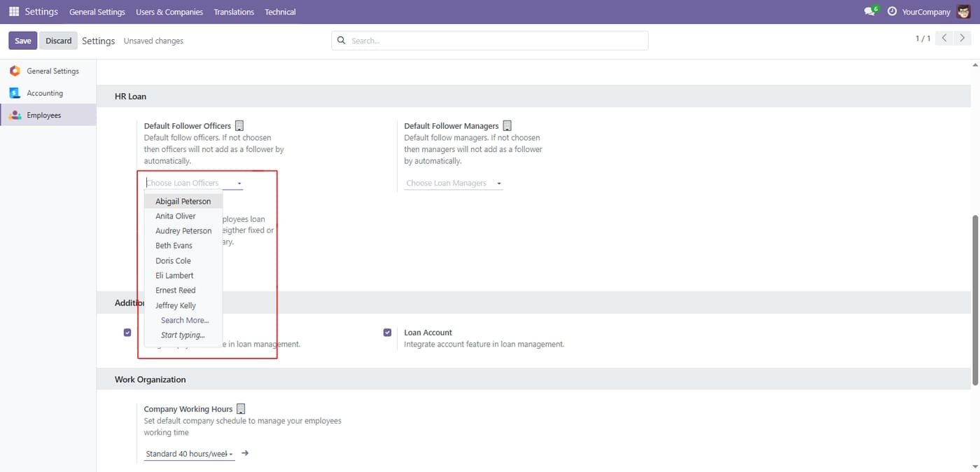Select General Settings in the sidebar
Screen dimensions: 980x472
(48, 71)
